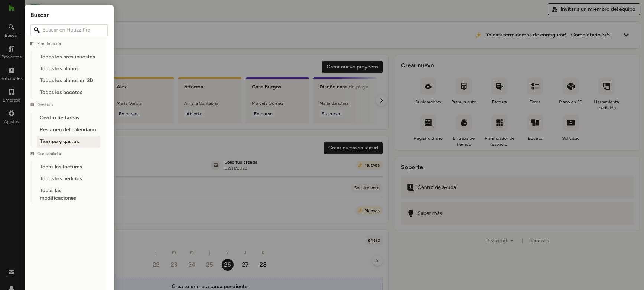Image resolution: width=644 pixels, height=290 pixels.
Task: Click Invitar a un miembro del equipo
Action: [593, 9]
